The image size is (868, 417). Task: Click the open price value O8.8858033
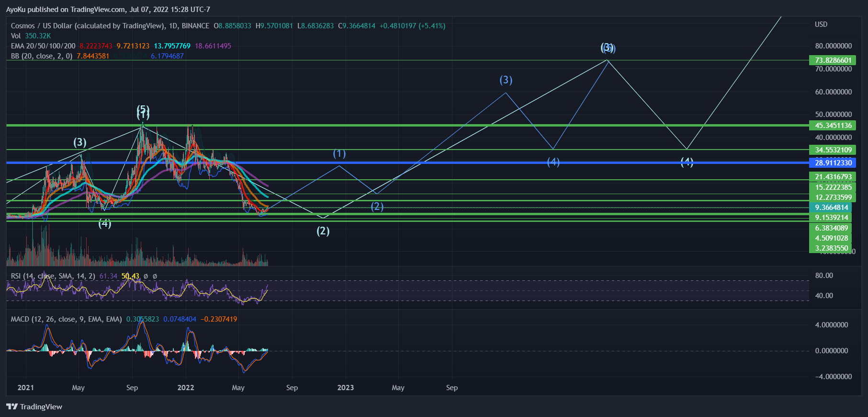pos(232,26)
